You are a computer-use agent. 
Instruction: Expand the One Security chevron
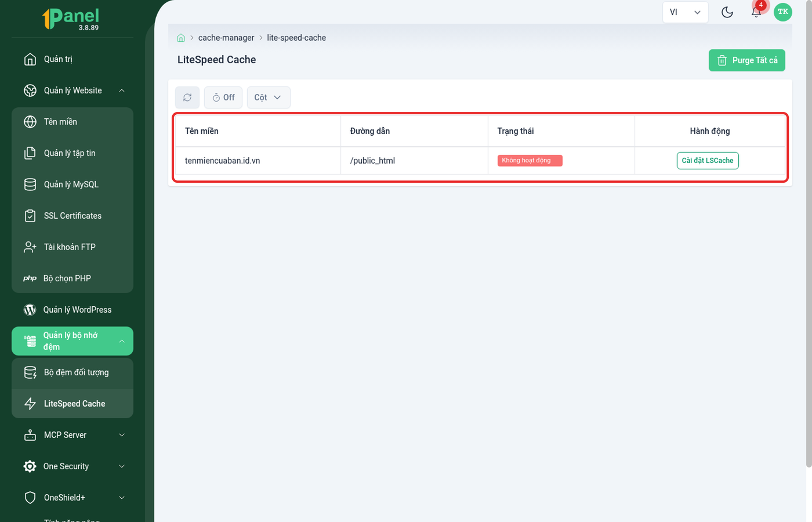tap(122, 466)
